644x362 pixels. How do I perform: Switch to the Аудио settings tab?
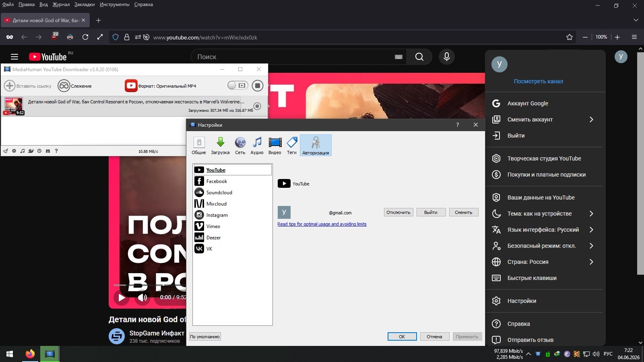(257, 145)
